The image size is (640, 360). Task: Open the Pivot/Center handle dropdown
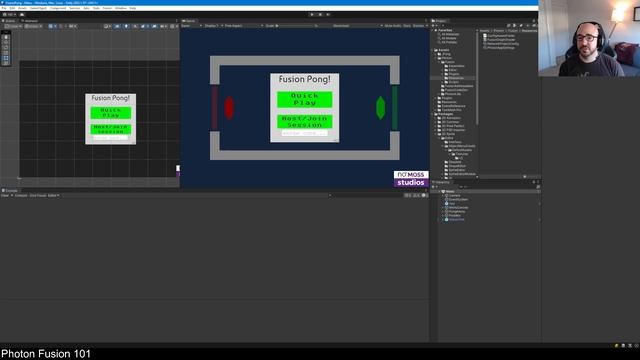[x=13, y=26]
